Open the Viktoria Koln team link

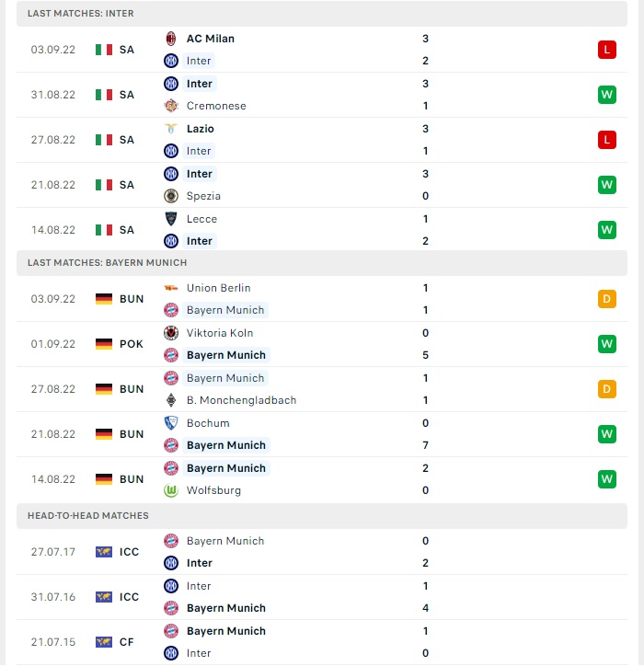tap(220, 333)
